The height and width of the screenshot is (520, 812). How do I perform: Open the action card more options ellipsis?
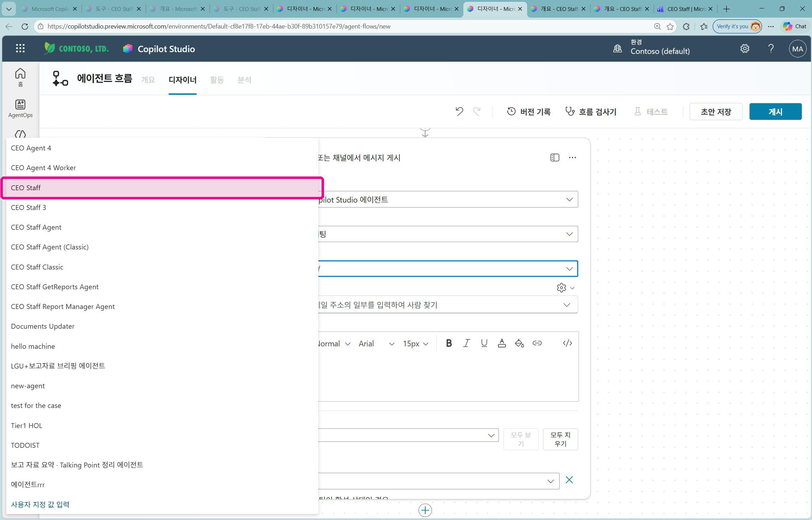[x=572, y=157]
